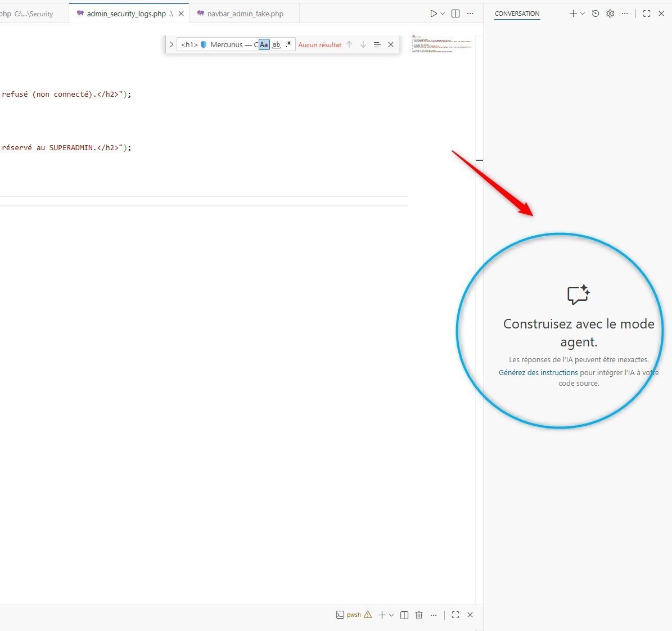Toggle Match Whole Word option
The width and height of the screenshot is (672, 631).
(276, 44)
